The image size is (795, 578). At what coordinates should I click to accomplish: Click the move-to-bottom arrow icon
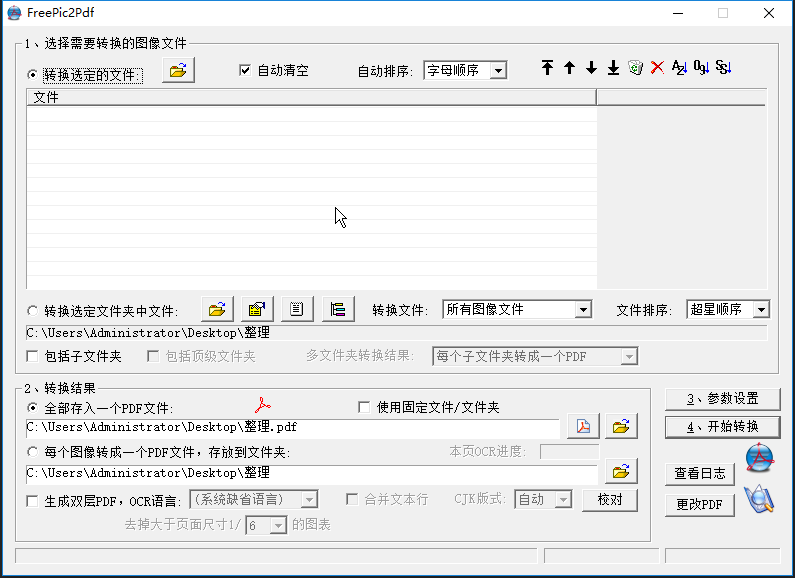[x=613, y=68]
